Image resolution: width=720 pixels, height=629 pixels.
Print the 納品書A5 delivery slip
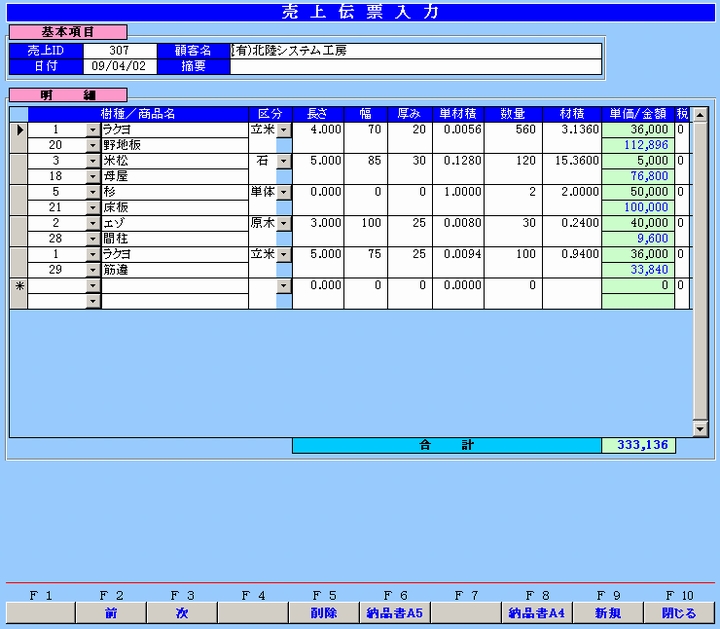(395, 613)
